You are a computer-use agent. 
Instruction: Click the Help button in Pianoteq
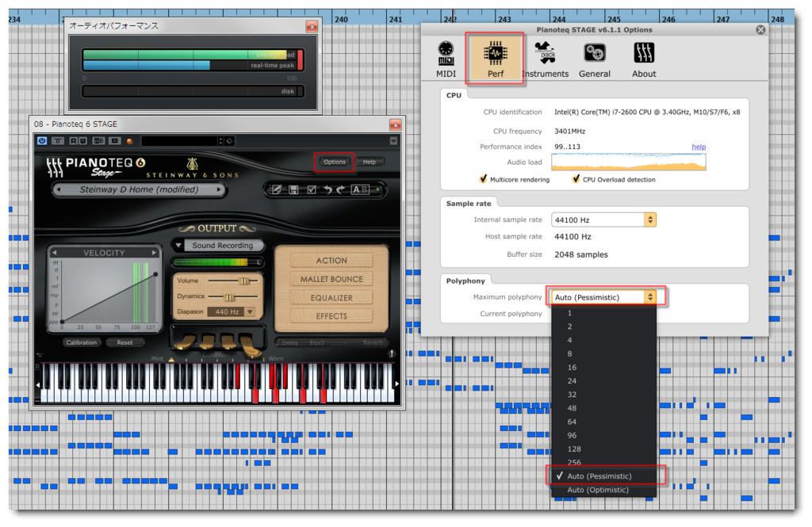(x=370, y=162)
